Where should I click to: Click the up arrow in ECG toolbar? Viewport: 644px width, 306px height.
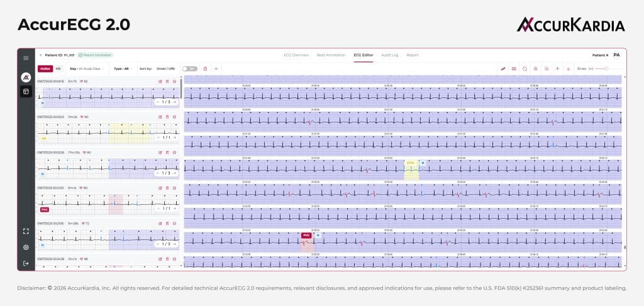pyautogui.click(x=557, y=68)
